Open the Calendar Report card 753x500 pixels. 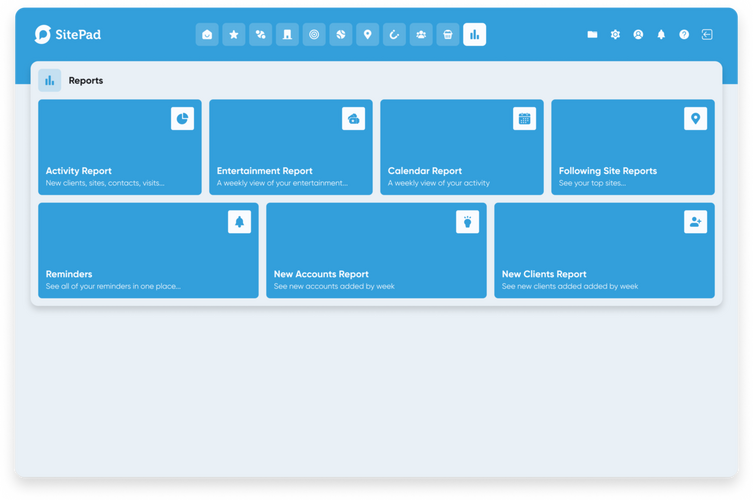coord(462,147)
